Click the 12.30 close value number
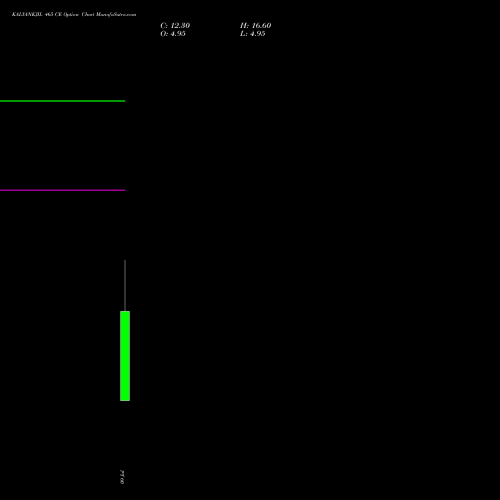500x500 pixels. pos(180,25)
